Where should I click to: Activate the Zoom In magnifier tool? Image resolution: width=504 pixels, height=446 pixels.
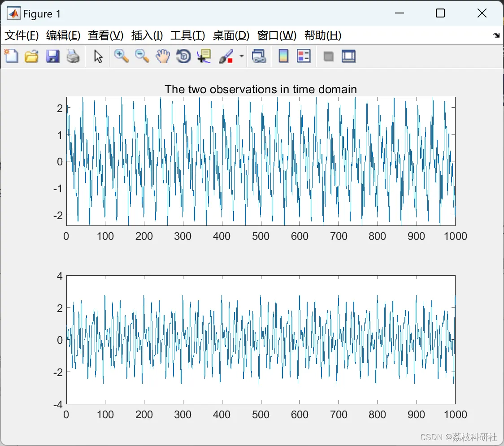coord(121,56)
